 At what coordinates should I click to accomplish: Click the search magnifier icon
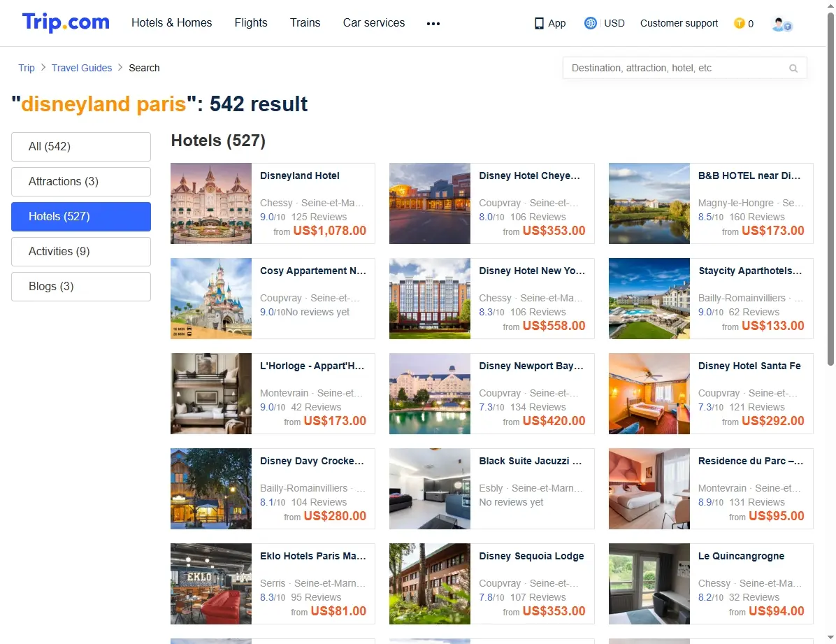coord(793,69)
